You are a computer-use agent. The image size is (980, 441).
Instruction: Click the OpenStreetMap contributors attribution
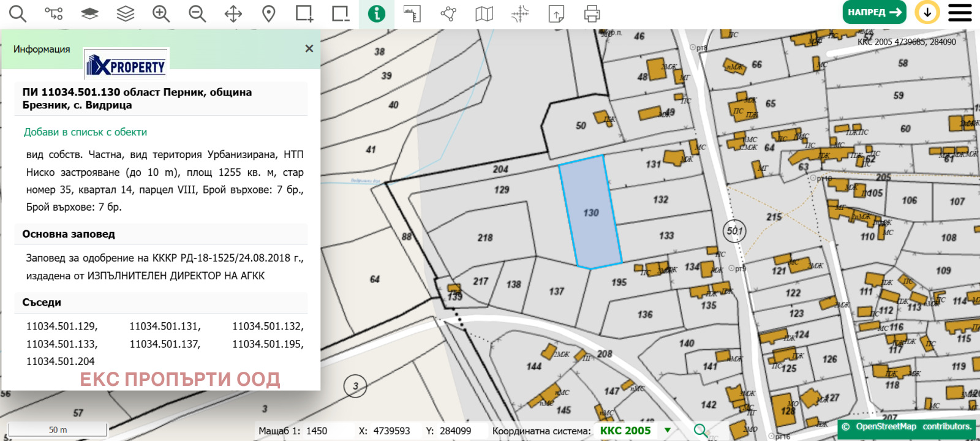click(906, 427)
